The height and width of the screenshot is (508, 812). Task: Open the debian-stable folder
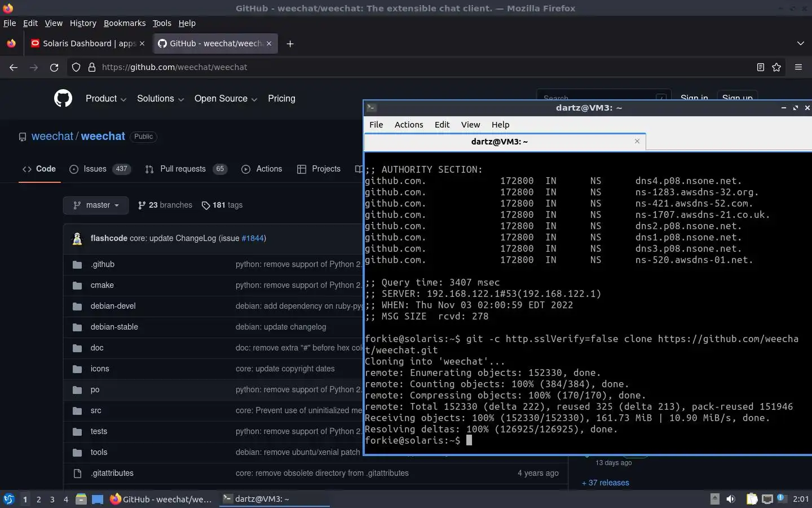click(x=114, y=327)
